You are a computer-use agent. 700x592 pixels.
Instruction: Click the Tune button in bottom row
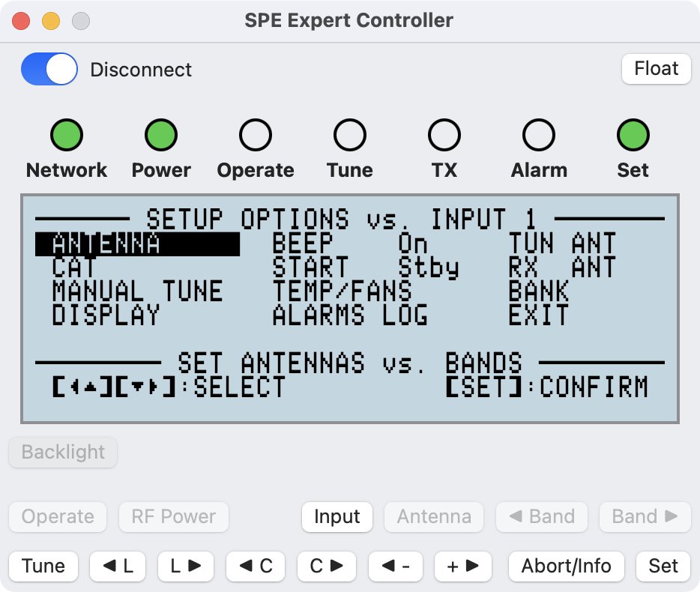43,566
